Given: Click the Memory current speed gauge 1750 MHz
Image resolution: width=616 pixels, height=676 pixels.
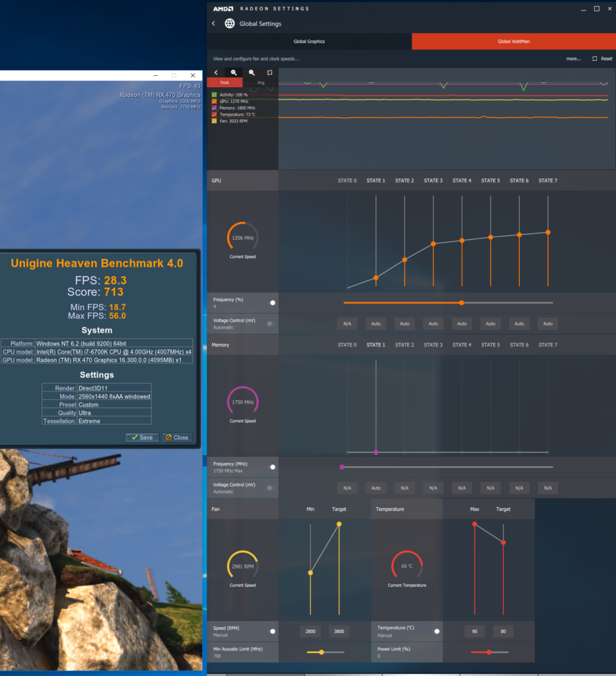Looking at the screenshot, I should pyautogui.click(x=243, y=402).
